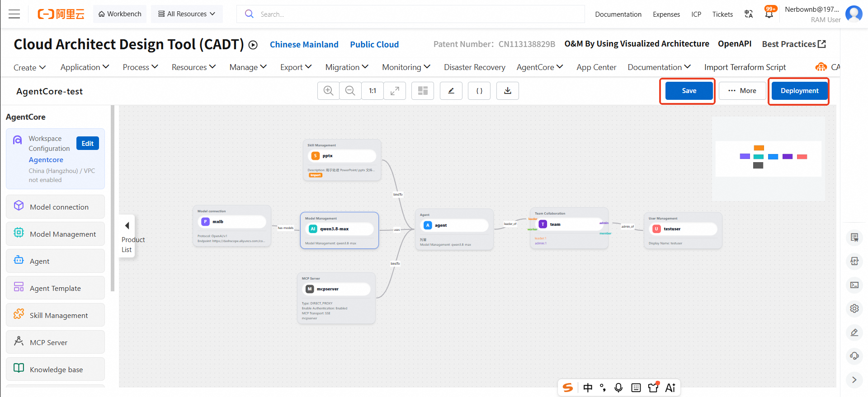
Task: Click Edit on Workspace Configuration
Action: [x=88, y=143]
